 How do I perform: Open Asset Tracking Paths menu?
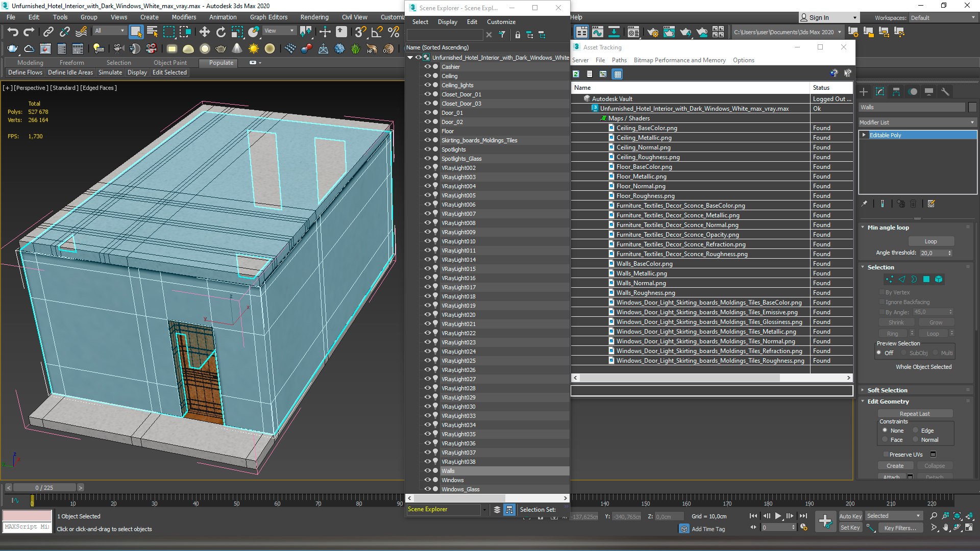click(619, 60)
